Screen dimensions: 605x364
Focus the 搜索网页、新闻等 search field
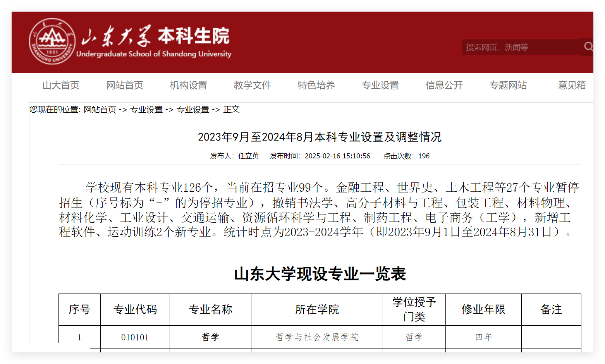520,47
